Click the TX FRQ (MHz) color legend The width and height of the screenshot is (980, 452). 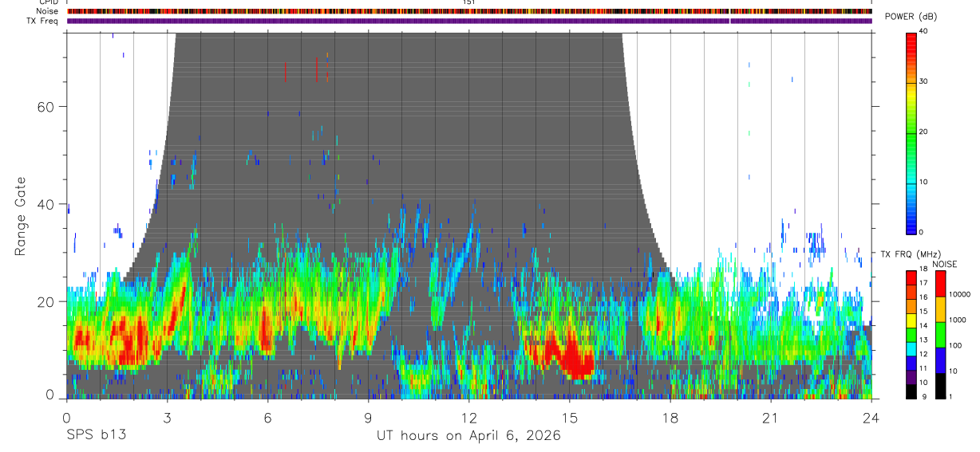point(911,335)
